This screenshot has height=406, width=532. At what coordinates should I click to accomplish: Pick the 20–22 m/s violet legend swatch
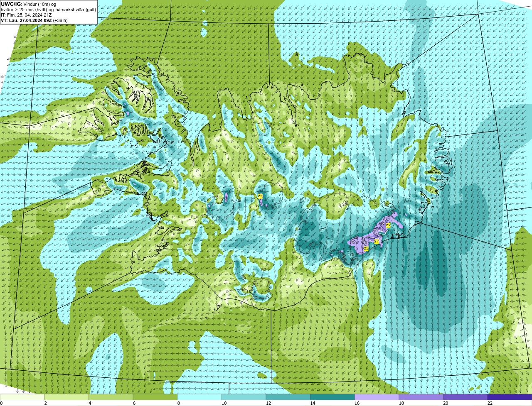coord(465,397)
